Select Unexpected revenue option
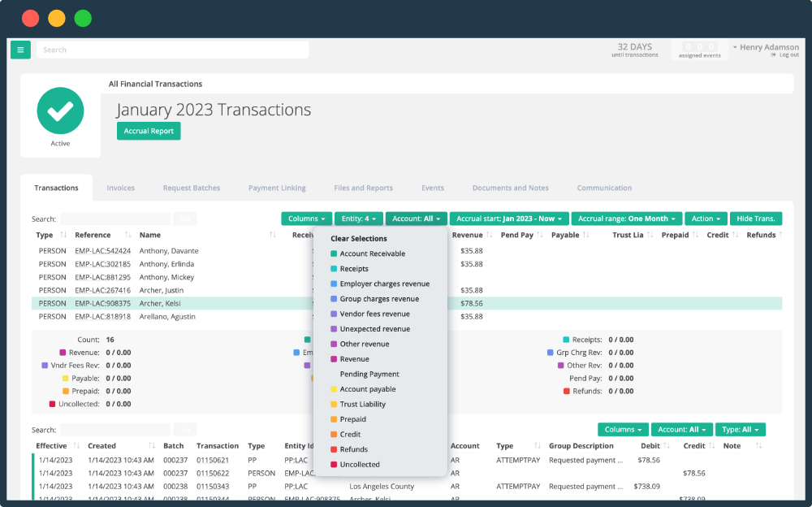 click(370, 329)
